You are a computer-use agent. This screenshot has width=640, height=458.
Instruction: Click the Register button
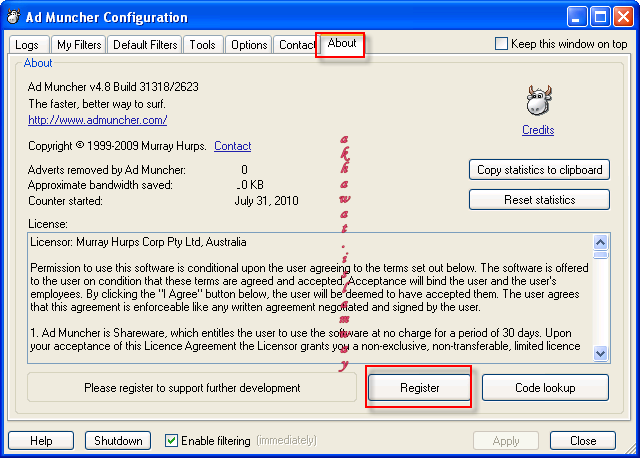(x=420, y=387)
